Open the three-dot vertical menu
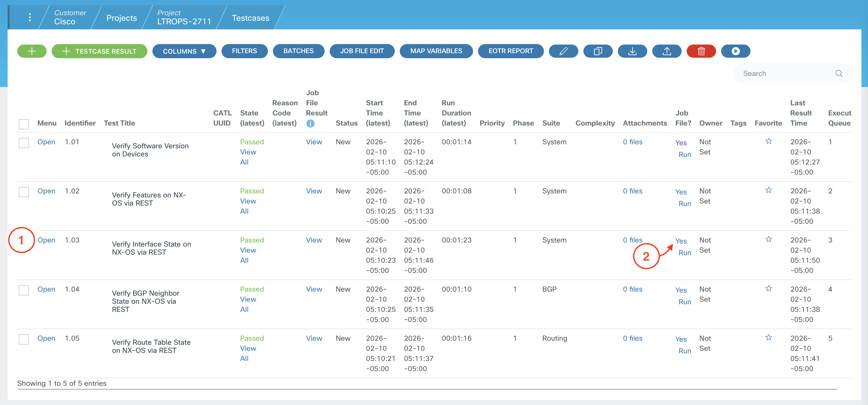 click(30, 17)
